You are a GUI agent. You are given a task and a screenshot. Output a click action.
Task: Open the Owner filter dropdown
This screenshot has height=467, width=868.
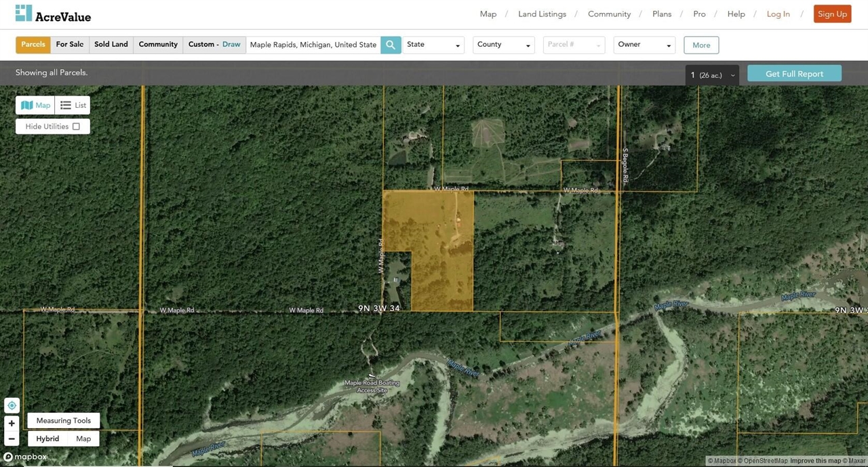644,45
